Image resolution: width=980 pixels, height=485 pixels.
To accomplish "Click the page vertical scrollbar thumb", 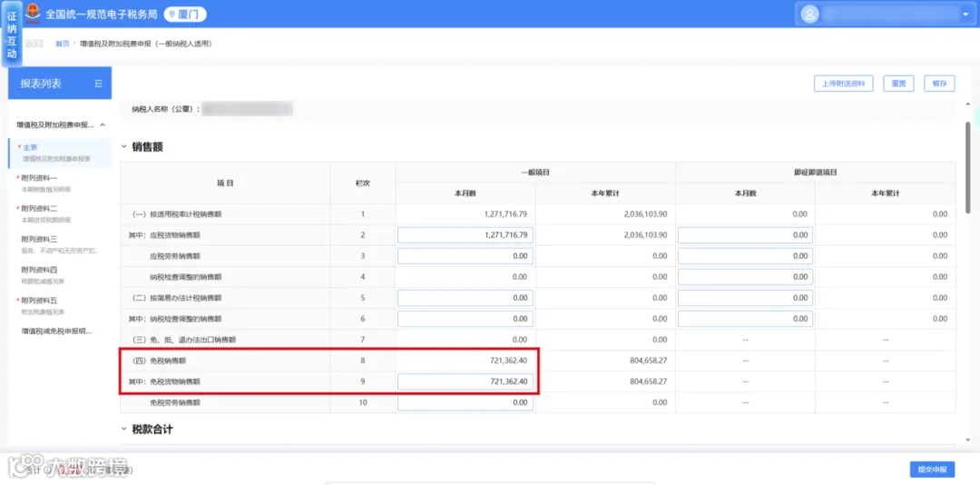I will (968, 167).
